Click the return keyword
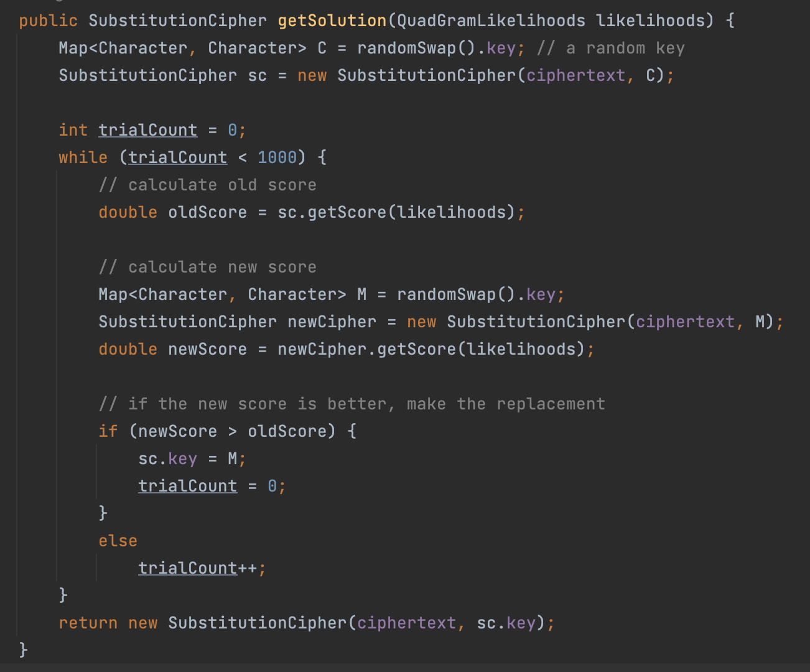The width and height of the screenshot is (810, 672). click(88, 623)
